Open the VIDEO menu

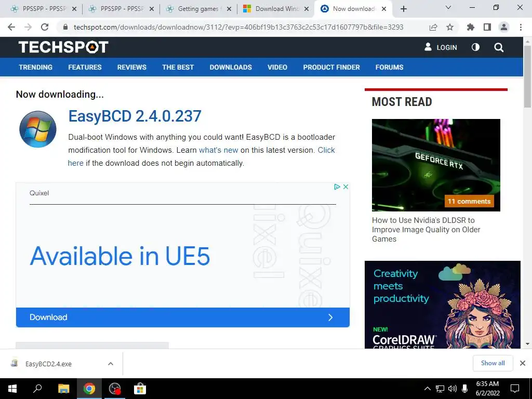pos(277,67)
